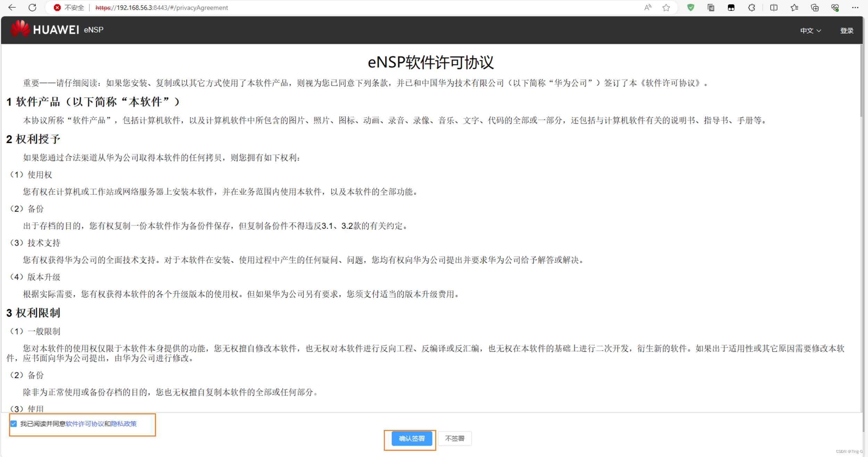Click the 确认签署 confirm button
This screenshot has width=868, height=457.
tap(412, 438)
